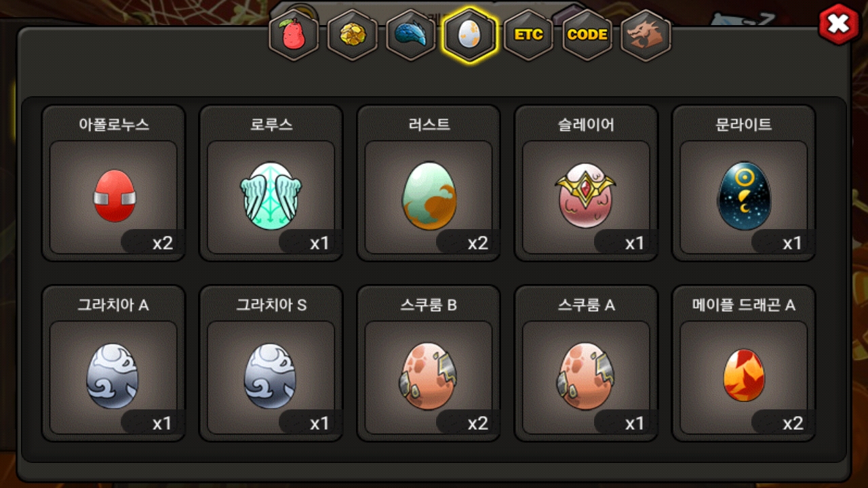Choose the 그라치아 S silver egg
Screen dimensions: 868x488
pyautogui.click(x=271, y=363)
